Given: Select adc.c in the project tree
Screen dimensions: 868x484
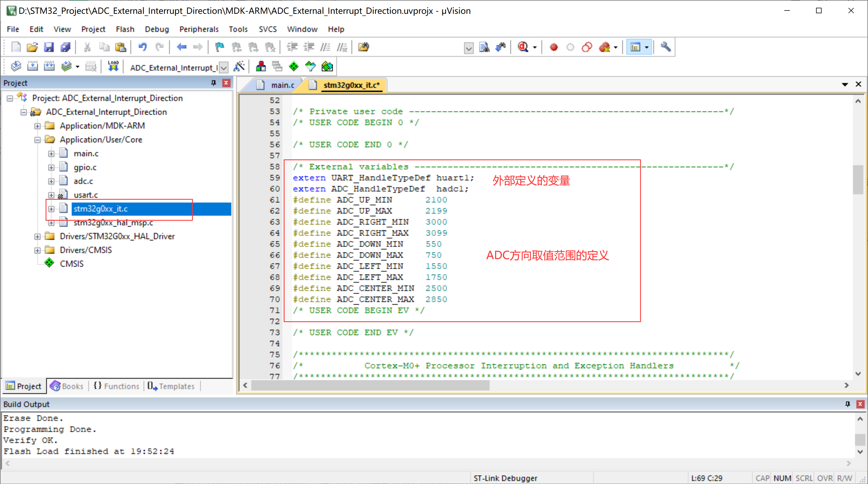Looking at the screenshot, I should tap(83, 181).
